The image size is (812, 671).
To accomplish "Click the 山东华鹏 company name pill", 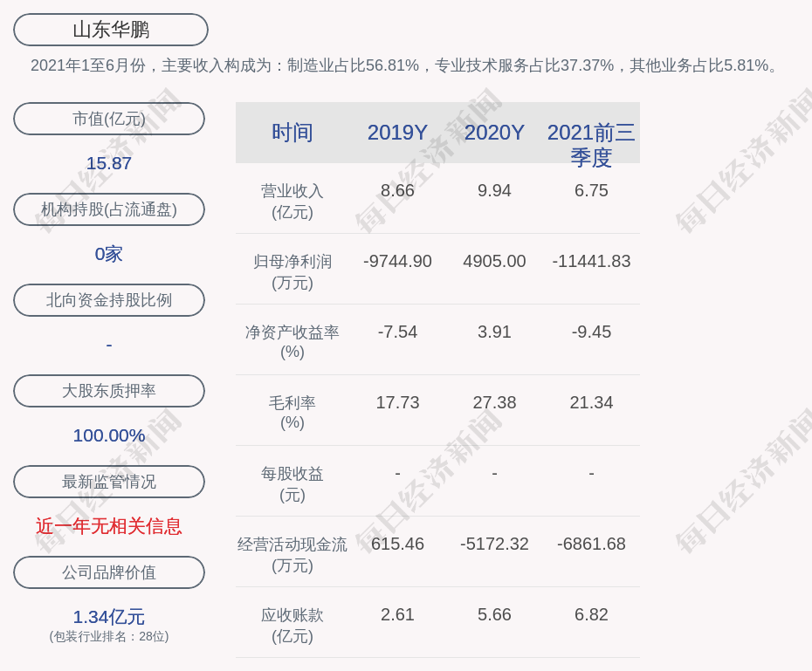I will tap(111, 30).
